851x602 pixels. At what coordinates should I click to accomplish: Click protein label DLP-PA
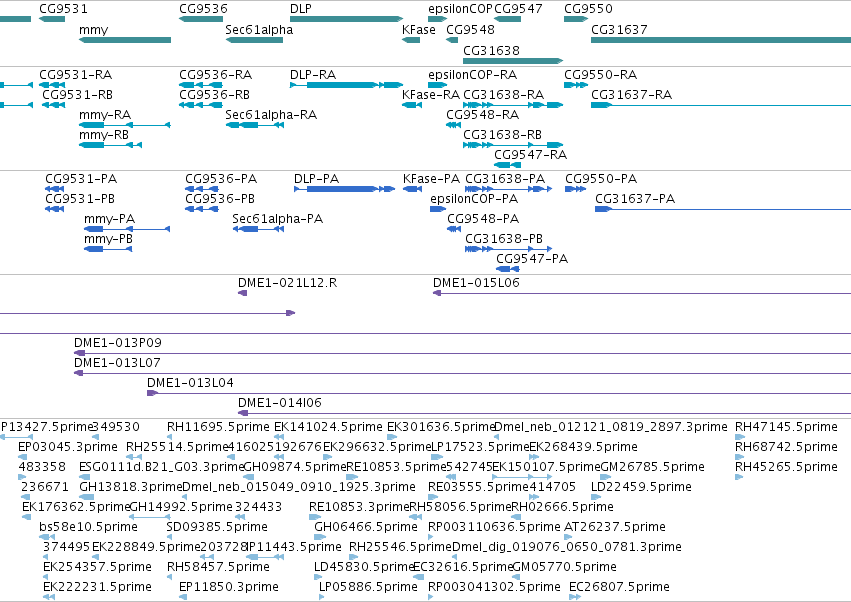pyautogui.click(x=316, y=179)
